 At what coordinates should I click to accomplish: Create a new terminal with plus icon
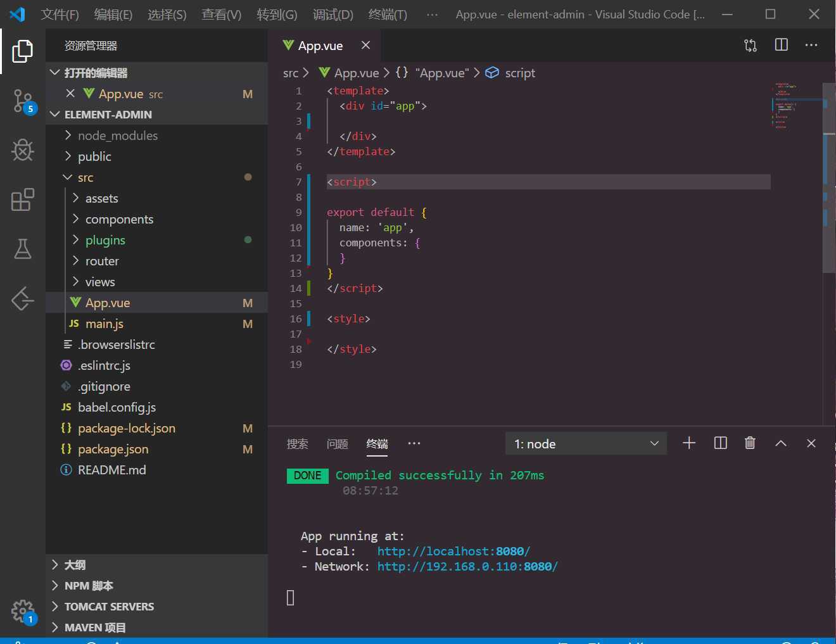(x=689, y=443)
